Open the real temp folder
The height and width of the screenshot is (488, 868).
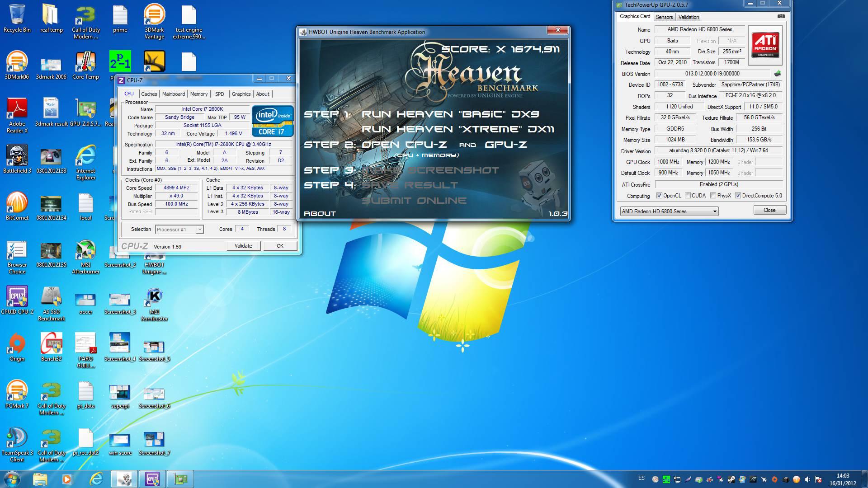[51, 19]
